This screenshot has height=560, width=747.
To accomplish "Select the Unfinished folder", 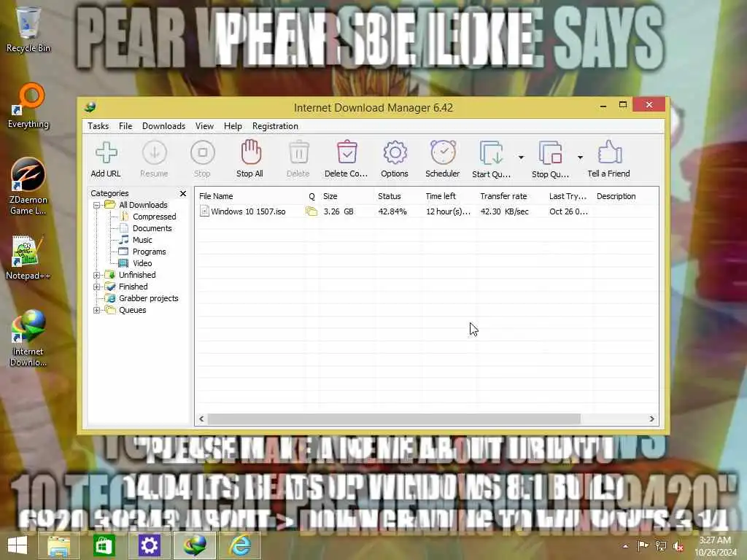I will coord(136,275).
